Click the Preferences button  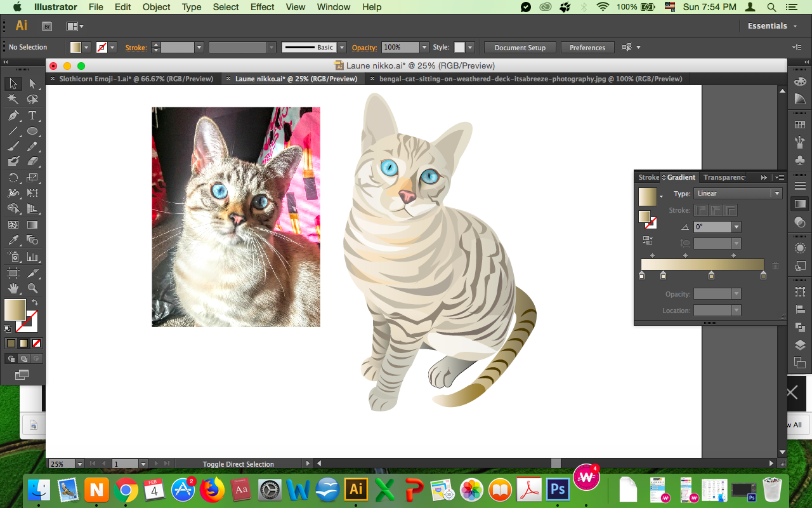tap(587, 48)
